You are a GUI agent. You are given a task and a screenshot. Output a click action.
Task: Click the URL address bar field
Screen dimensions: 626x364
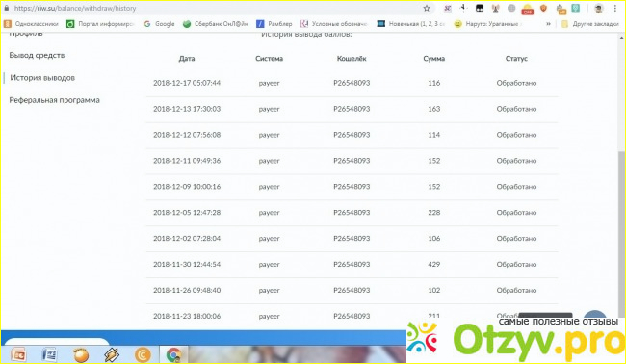click(x=216, y=8)
